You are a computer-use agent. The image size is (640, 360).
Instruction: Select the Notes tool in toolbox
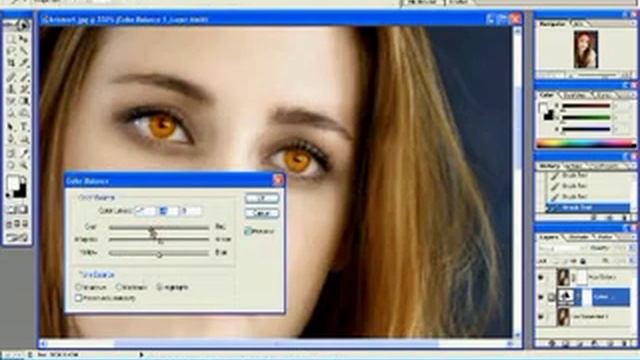click(11, 153)
